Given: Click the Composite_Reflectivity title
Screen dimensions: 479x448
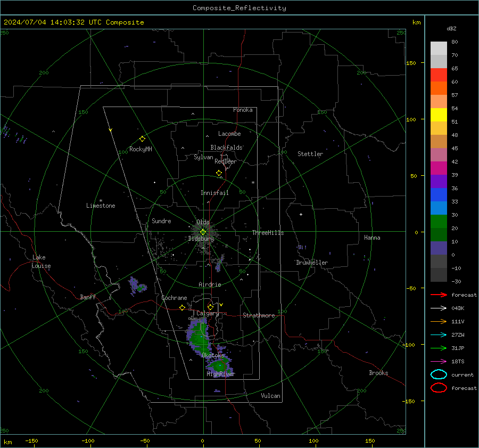Looking at the screenshot, I should (x=240, y=8).
